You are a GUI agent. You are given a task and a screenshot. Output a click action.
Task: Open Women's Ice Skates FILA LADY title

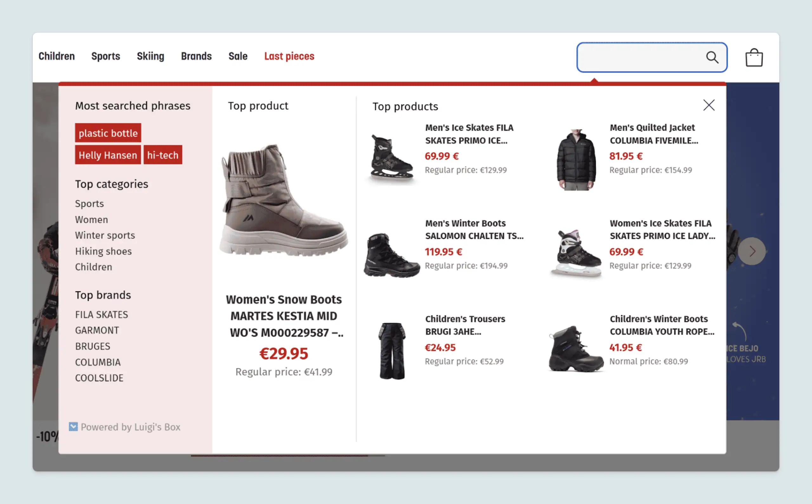coord(662,230)
